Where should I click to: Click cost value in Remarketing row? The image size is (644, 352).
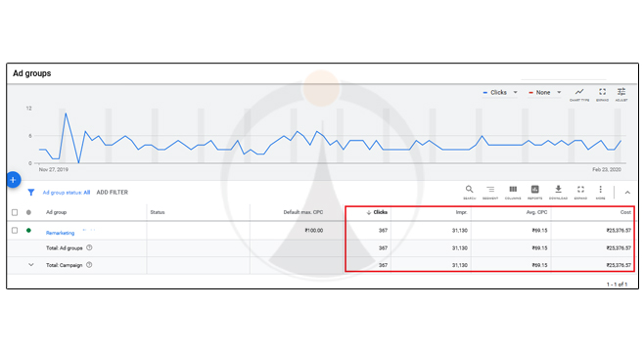tap(619, 231)
